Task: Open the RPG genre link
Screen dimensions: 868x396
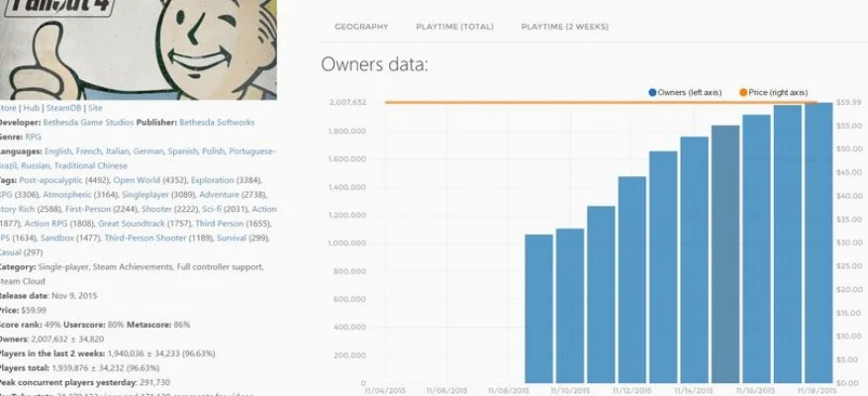Action: pyautogui.click(x=34, y=137)
